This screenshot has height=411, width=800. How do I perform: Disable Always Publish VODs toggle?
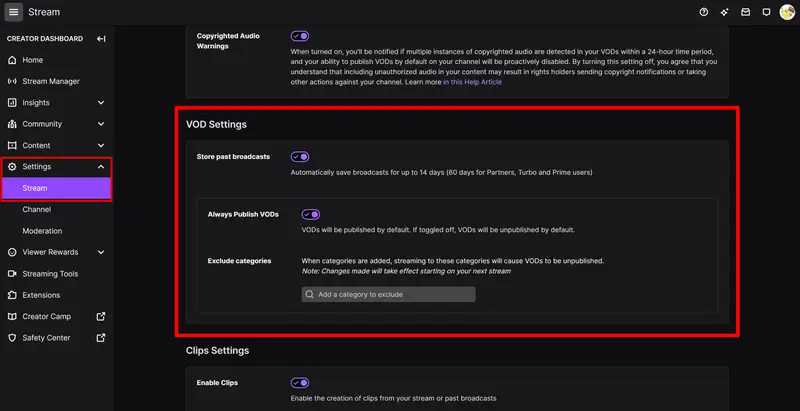311,214
